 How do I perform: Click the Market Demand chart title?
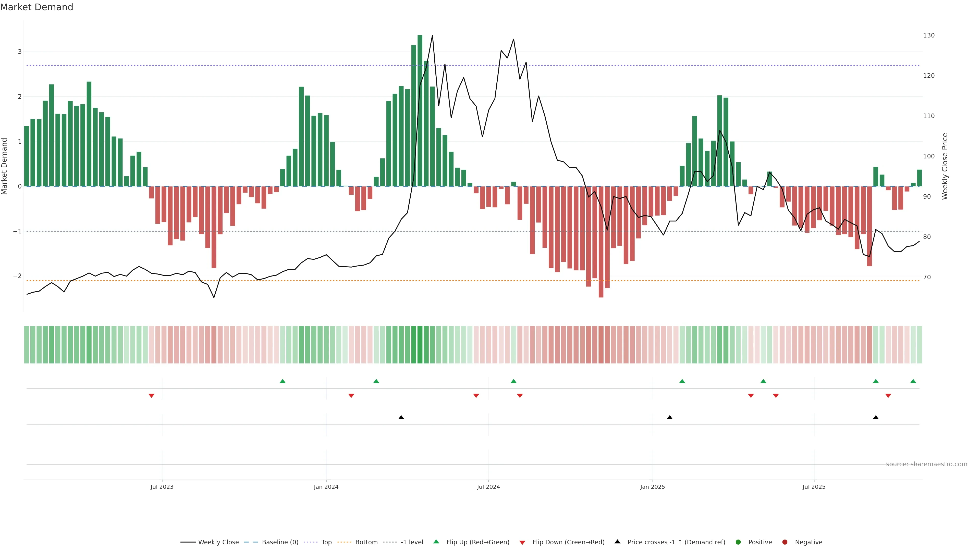(x=36, y=7)
